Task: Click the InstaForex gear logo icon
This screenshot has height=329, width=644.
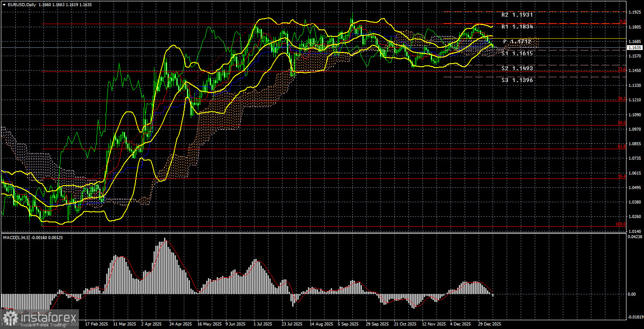Action: (x=11, y=318)
